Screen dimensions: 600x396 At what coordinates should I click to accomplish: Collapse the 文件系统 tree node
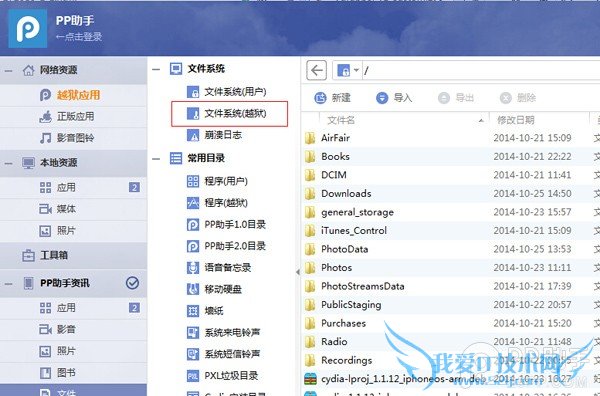coord(156,69)
